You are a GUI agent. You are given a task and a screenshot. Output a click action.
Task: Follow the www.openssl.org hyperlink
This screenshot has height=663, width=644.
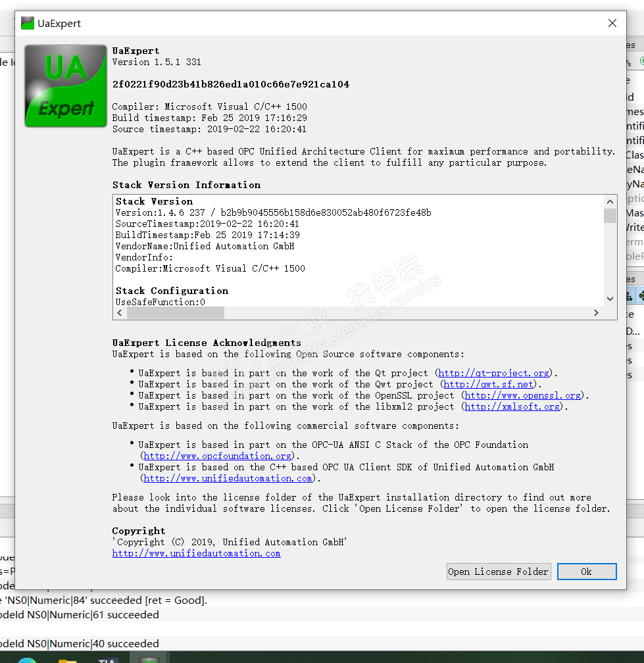(x=522, y=395)
